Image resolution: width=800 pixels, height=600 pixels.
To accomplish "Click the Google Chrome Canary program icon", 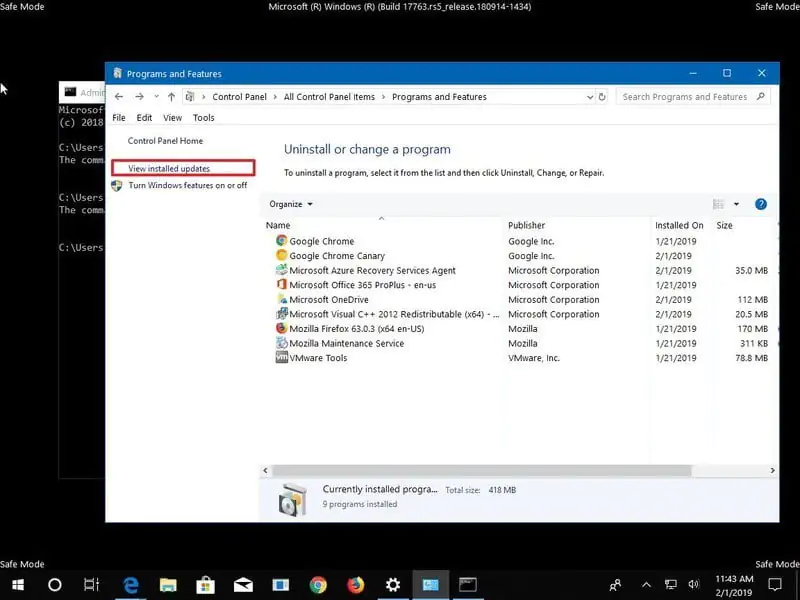I will coord(281,256).
